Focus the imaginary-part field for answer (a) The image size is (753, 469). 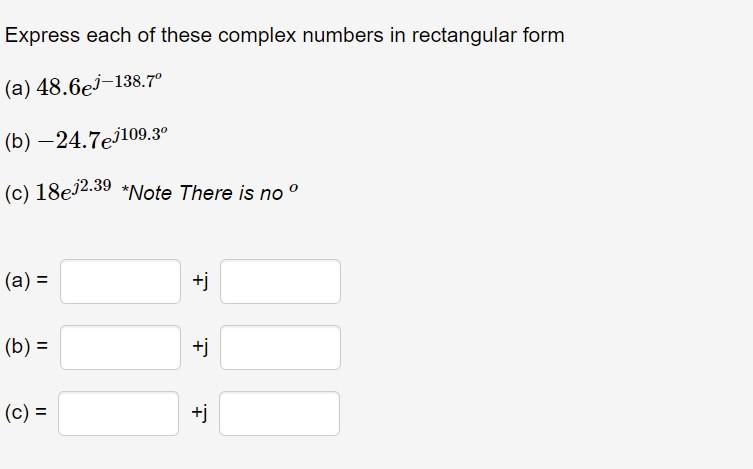point(280,281)
